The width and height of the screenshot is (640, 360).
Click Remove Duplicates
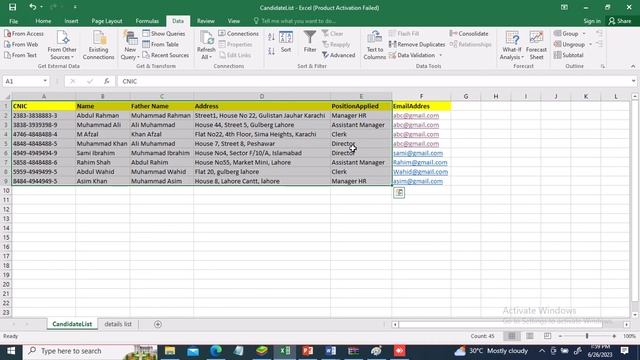click(x=417, y=44)
